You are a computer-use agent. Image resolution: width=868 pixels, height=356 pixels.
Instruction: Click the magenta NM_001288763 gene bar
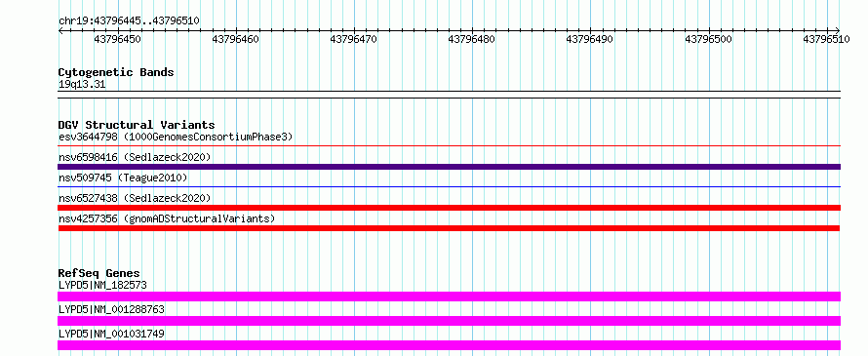pos(449,321)
